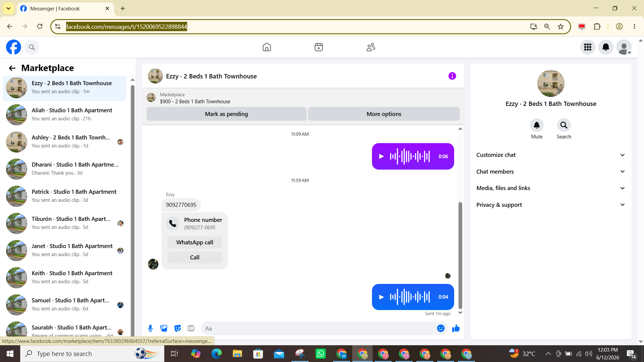644x362 pixels.
Task: Go back from Marketplace chats list
Action: pyautogui.click(x=12, y=68)
